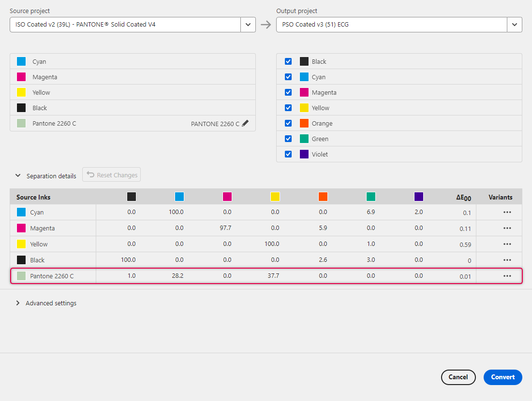
Task: Disable the Green output ink checkbox
Action: coord(288,139)
